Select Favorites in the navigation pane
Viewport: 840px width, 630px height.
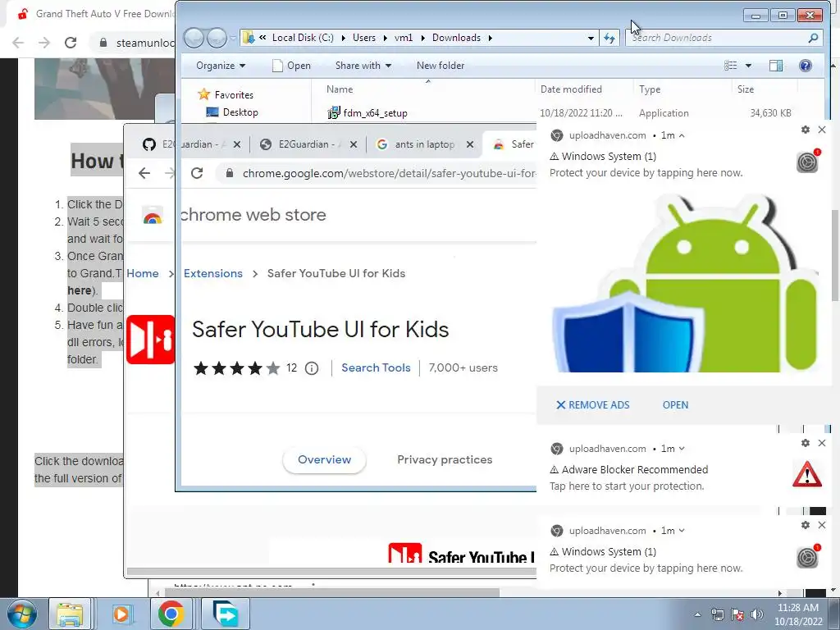[x=226, y=95]
